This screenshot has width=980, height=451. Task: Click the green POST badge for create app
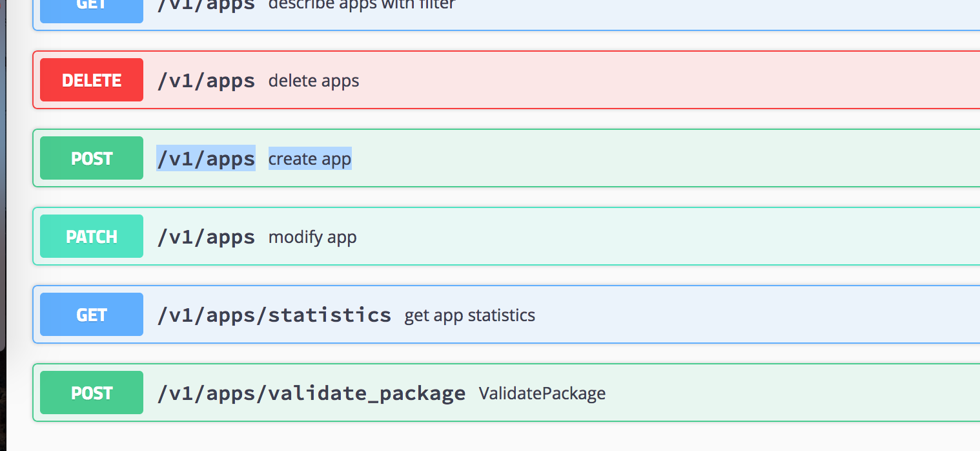point(91,158)
